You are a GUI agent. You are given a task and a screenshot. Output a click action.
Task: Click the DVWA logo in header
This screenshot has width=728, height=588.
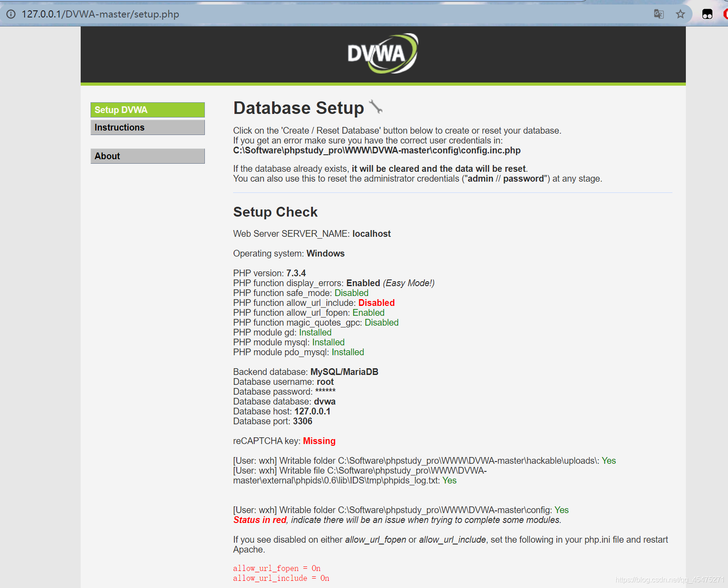coord(383,53)
